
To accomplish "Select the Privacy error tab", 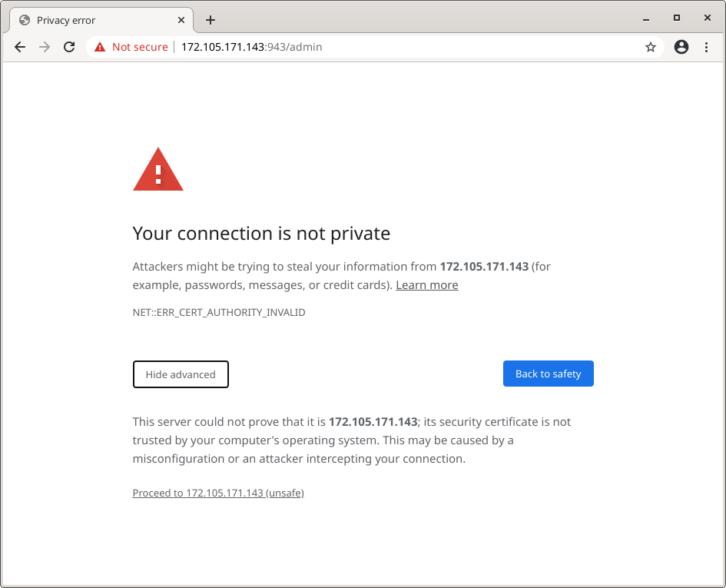I will coord(92,20).
